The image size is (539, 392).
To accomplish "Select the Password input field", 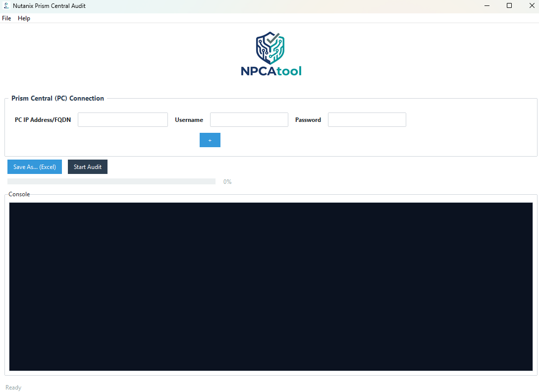I will tap(367, 119).
